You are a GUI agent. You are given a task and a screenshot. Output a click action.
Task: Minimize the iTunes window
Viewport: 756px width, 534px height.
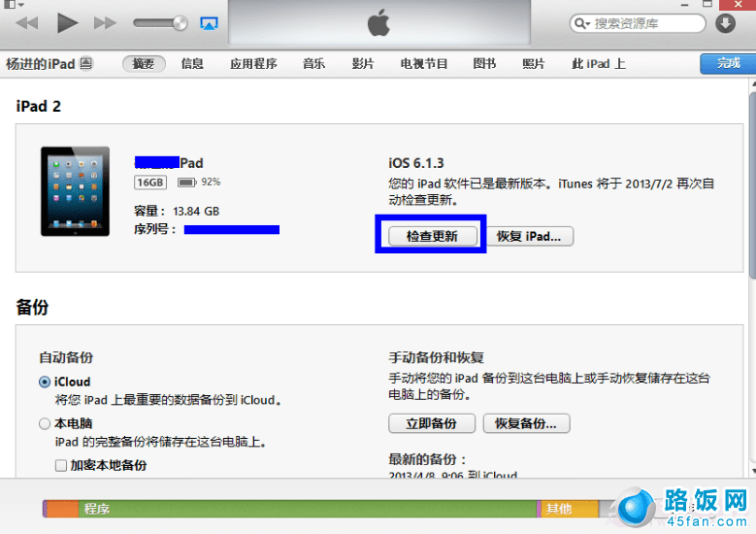(x=684, y=4)
